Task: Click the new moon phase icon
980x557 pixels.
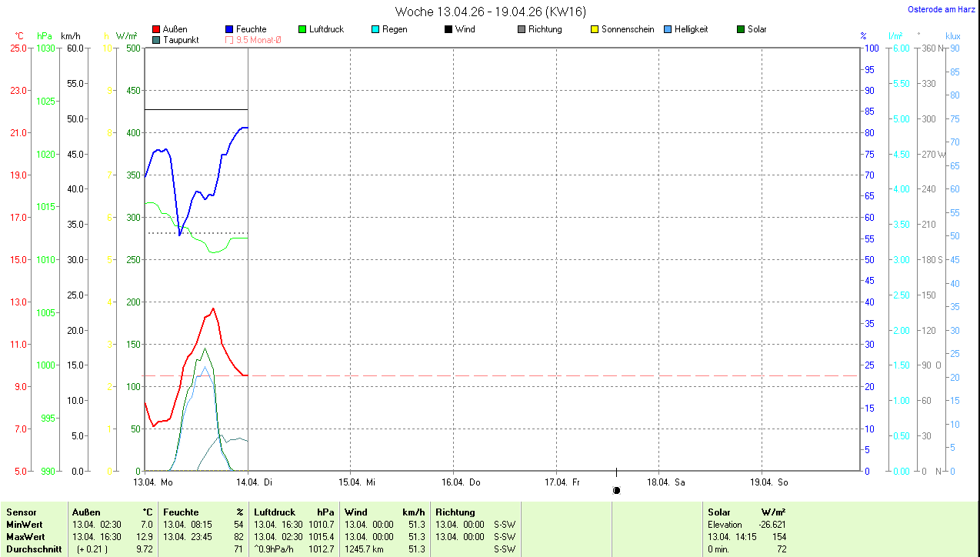Action: coord(616,490)
